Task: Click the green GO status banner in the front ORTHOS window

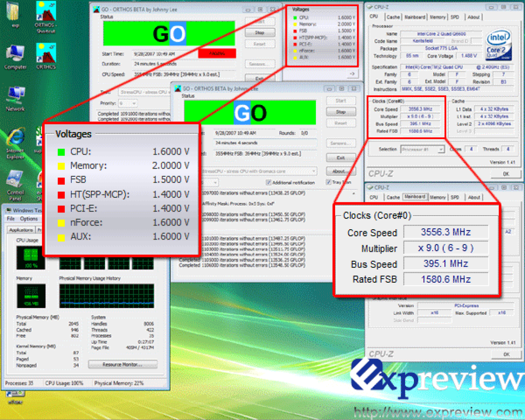Action: (250, 113)
